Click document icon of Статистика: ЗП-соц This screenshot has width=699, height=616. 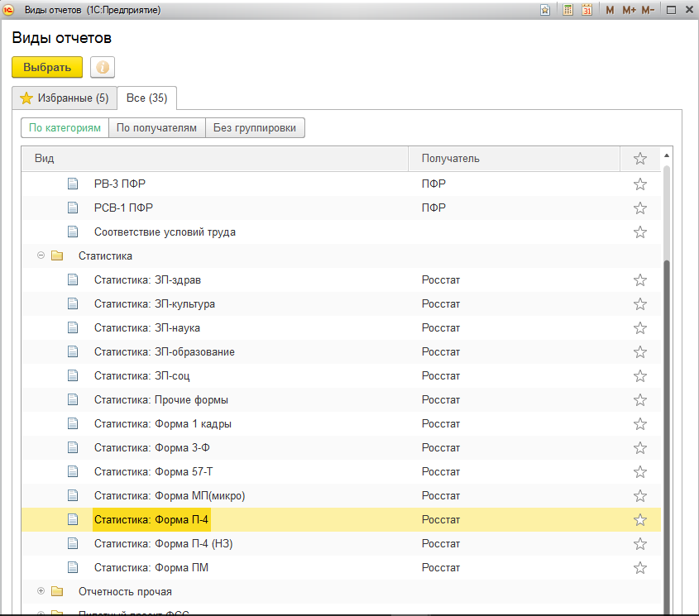tap(73, 375)
